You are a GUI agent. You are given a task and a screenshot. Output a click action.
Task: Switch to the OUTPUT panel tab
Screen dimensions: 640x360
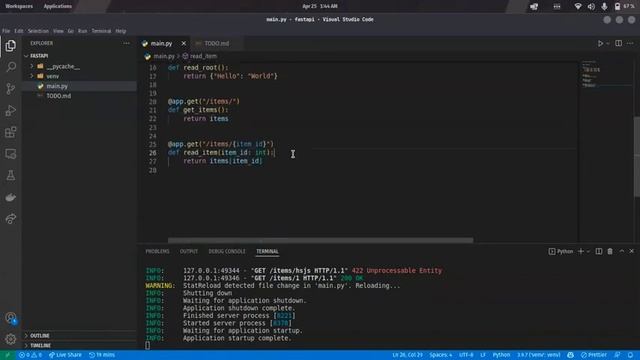pyautogui.click(x=189, y=251)
